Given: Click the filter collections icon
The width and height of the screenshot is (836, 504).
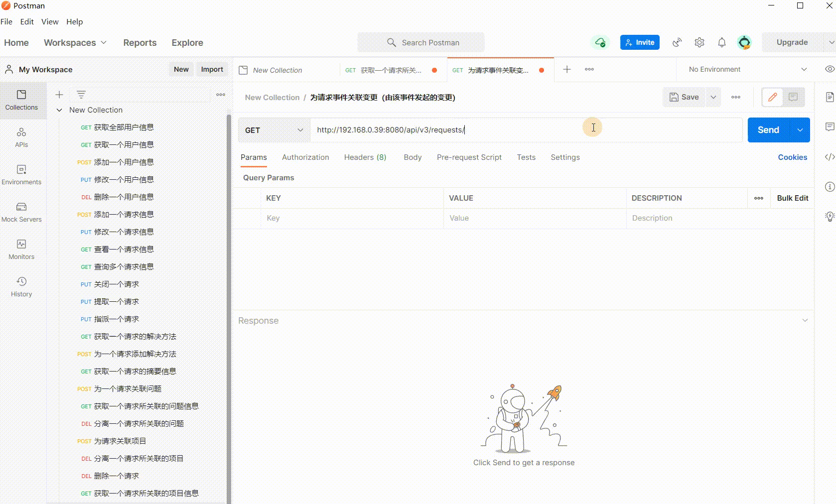Looking at the screenshot, I should 81,94.
